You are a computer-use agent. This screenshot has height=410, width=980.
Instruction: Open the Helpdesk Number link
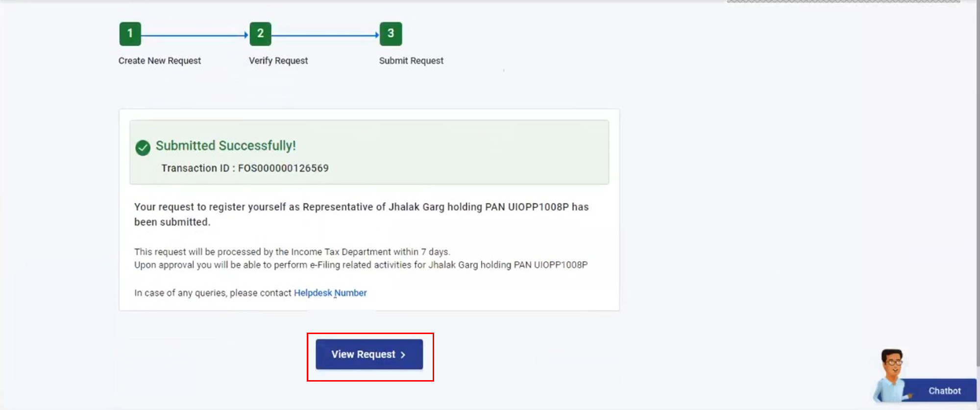tap(330, 293)
